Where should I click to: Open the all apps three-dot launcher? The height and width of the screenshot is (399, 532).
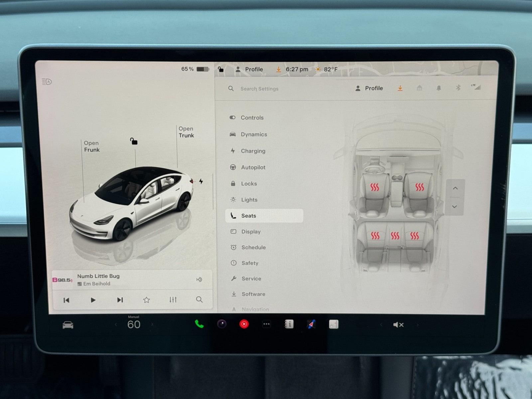(x=266, y=324)
